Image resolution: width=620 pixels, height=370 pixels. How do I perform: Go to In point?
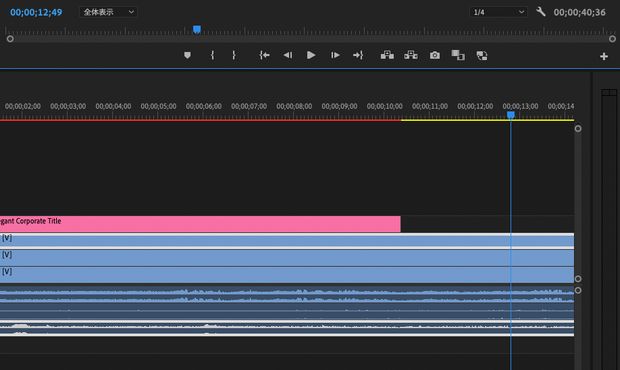coord(265,55)
